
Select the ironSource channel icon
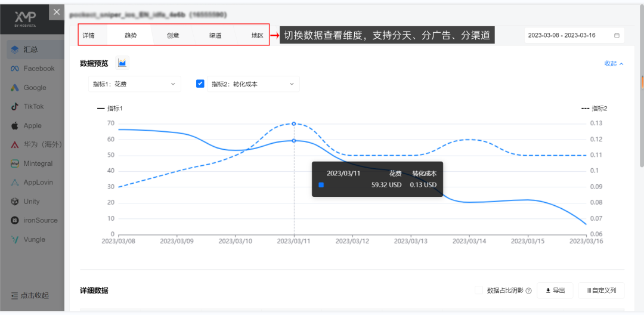pyautogui.click(x=15, y=221)
